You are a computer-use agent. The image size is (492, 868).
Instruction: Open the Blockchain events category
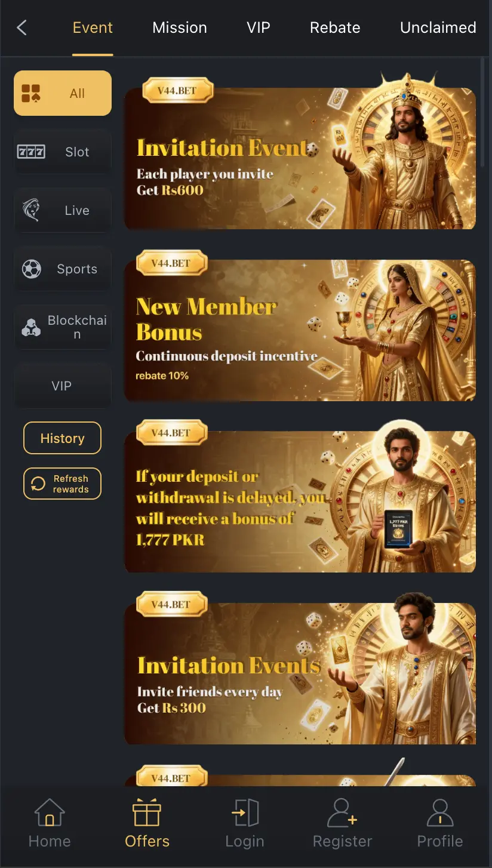(x=63, y=327)
